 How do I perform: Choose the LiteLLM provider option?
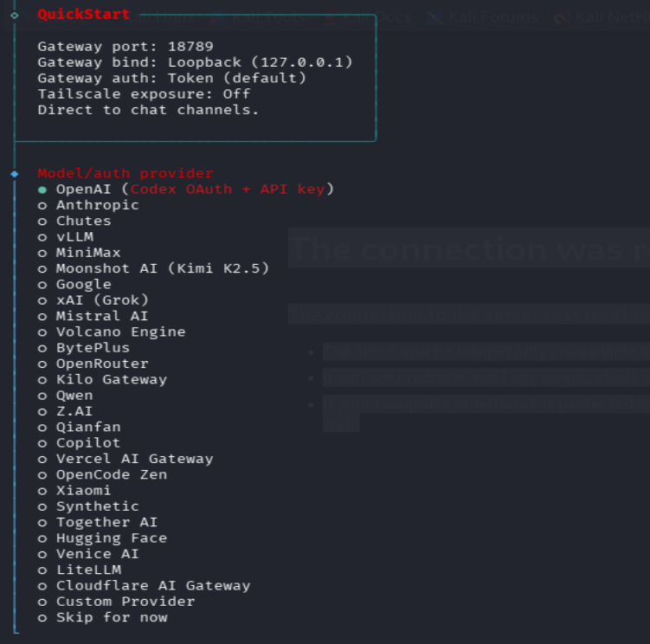79,570
